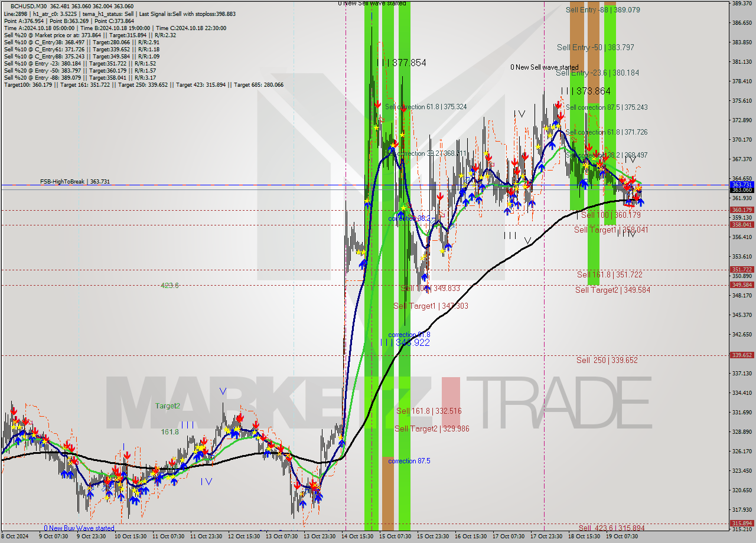The image size is (756, 543).
Task: Select the Sell 161.8 | 332.516 label
Action: (x=429, y=411)
